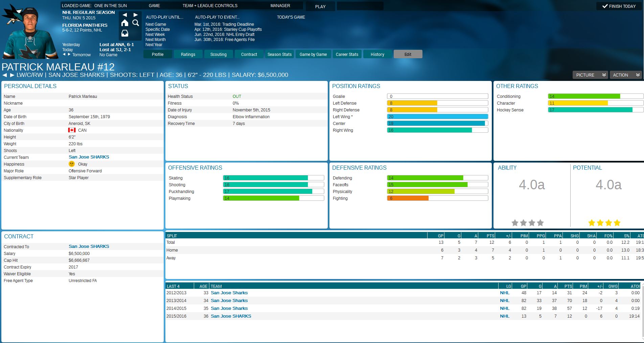The height and width of the screenshot is (343, 644).
Task: Switch to the Career Stats tab
Action: click(347, 55)
